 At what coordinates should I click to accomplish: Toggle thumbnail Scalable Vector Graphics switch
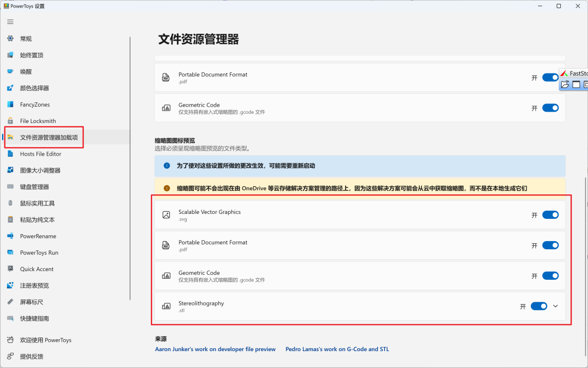coord(550,215)
